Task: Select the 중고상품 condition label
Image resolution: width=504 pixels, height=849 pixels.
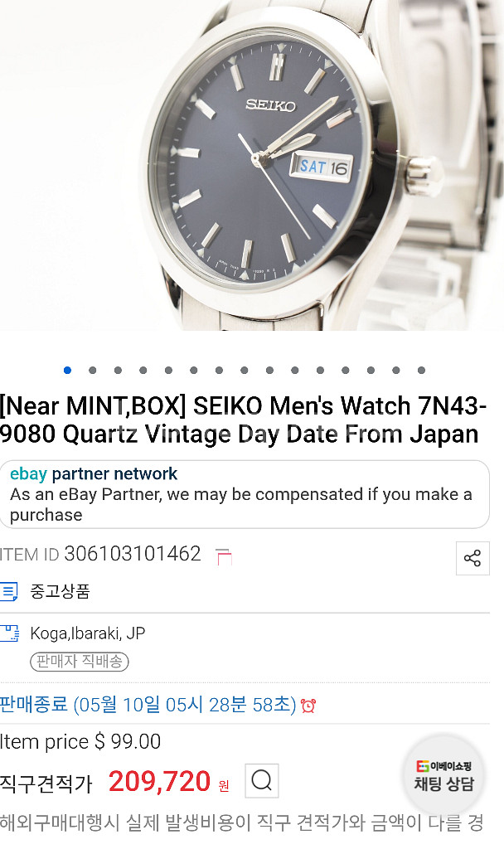Action: (x=60, y=590)
